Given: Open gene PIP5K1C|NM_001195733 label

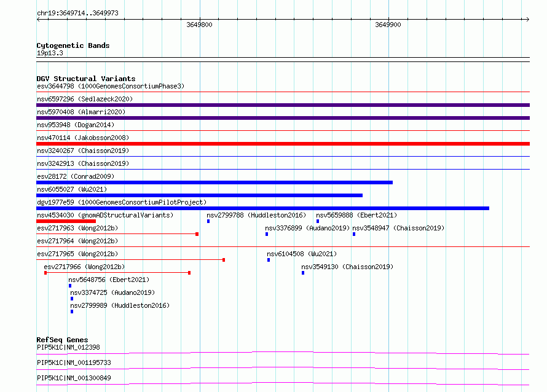Looking at the screenshot, I should (x=74, y=363).
